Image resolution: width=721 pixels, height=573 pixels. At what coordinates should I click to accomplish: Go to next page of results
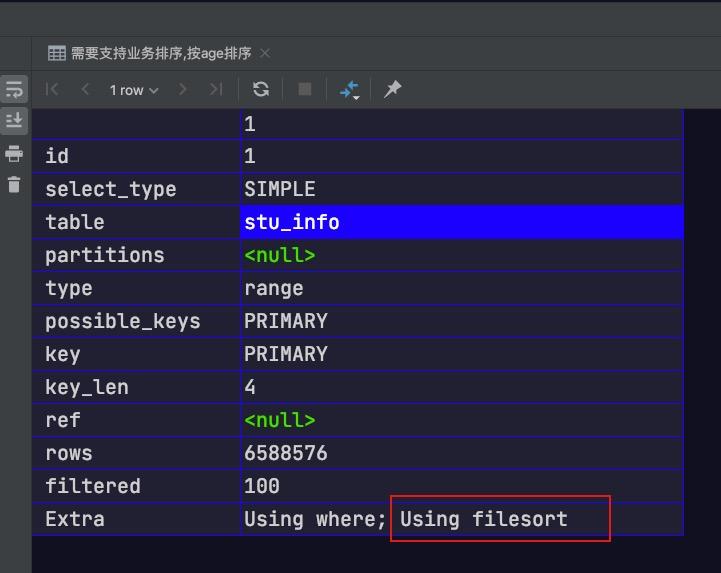[182, 89]
